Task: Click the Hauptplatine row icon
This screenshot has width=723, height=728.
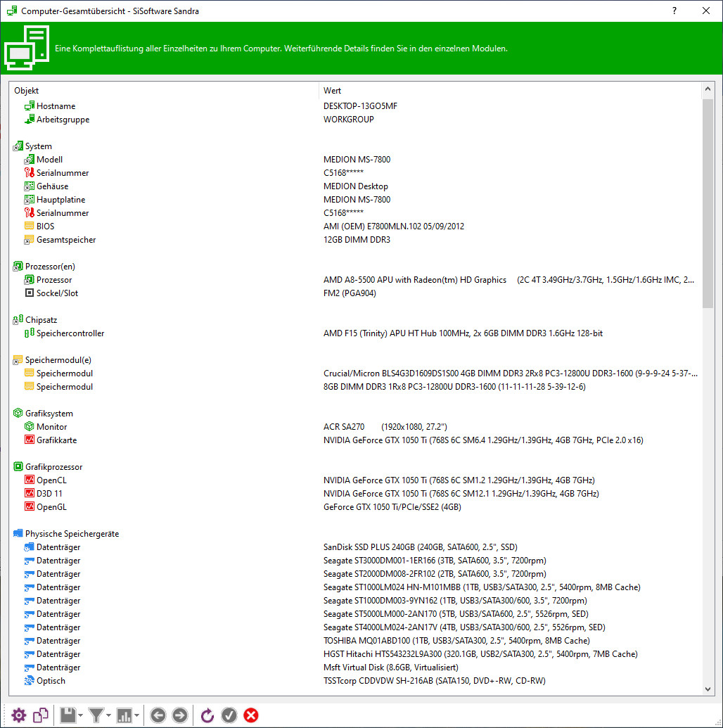Action: point(30,200)
